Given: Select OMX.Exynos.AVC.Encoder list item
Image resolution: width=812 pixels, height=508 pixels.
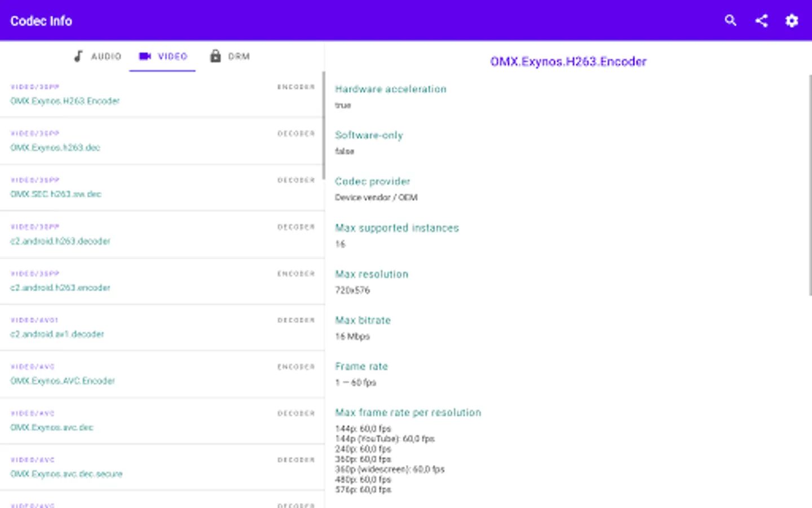Looking at the screenshot, I should 162,375.
